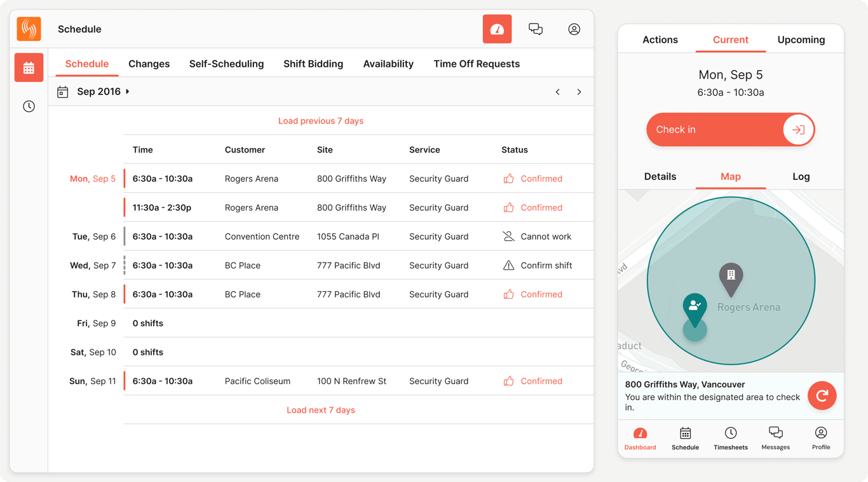Open the user profile icon in header
The width and height of the screenshot is (868, 482).
(574, 29)
